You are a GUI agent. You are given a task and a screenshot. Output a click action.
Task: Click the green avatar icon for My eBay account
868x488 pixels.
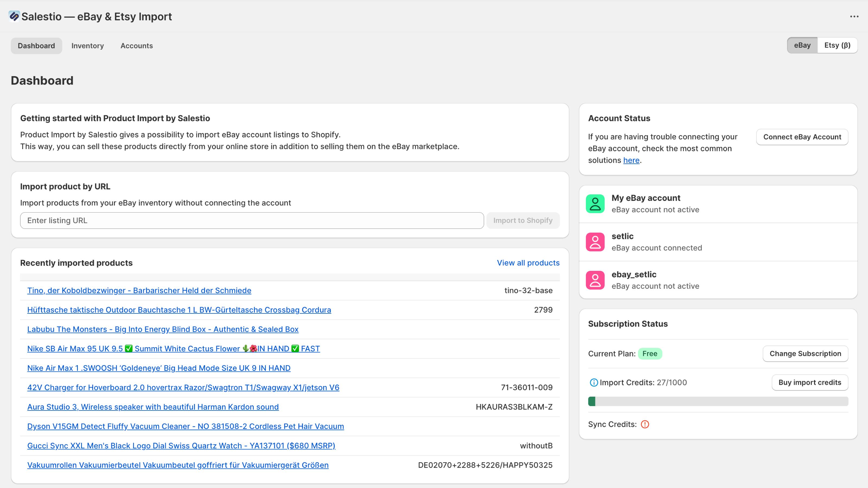pyautogui.click(x=595, y=203)
